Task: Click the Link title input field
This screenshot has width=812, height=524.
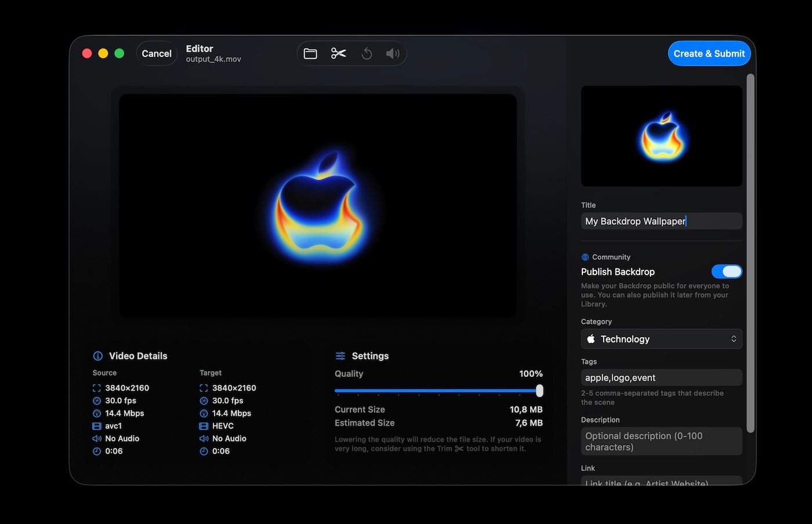Action: point(662,481)
